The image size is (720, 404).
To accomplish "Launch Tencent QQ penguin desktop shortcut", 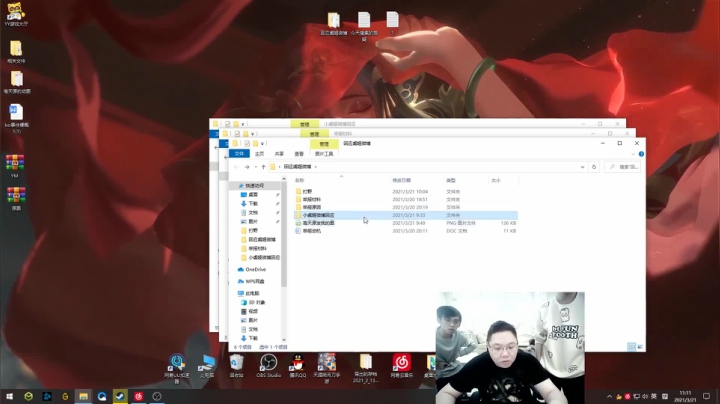I will [x=298, y=365].
